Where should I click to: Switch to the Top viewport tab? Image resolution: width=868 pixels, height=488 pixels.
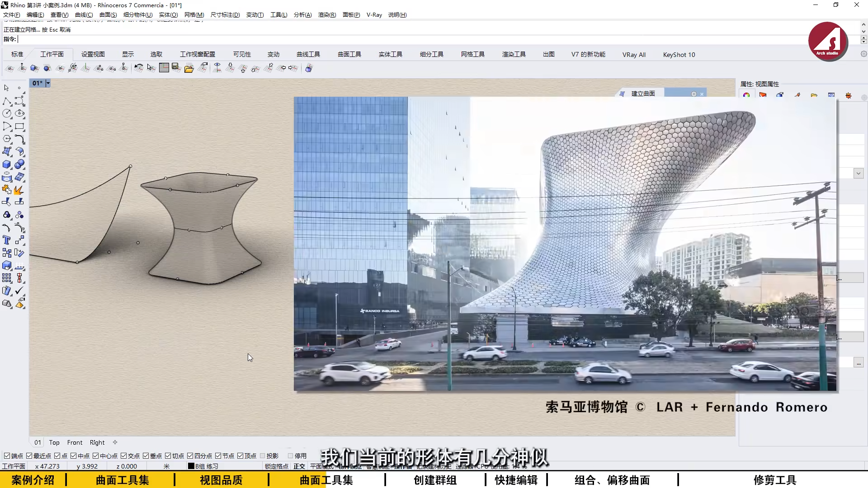[54, 442]
